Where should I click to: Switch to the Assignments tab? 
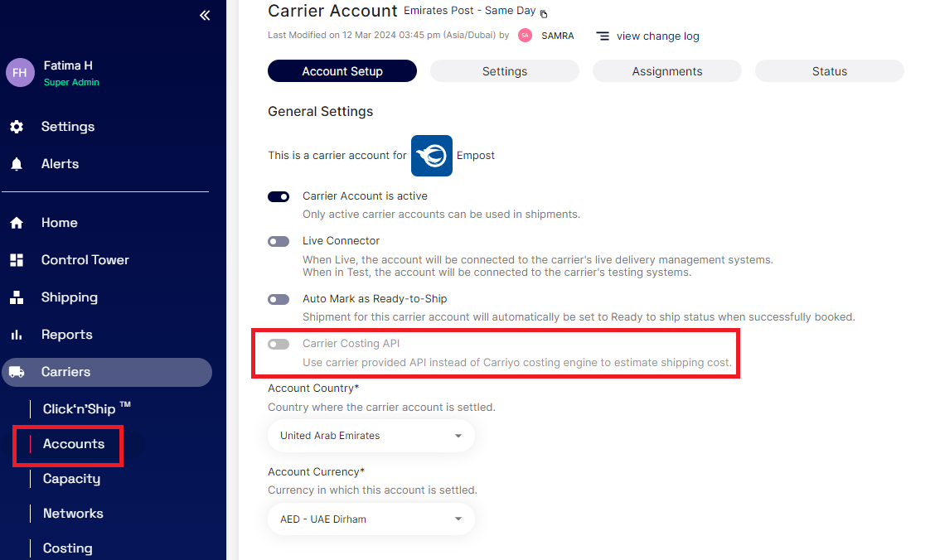pyautogui.click(x=666, y=71)
